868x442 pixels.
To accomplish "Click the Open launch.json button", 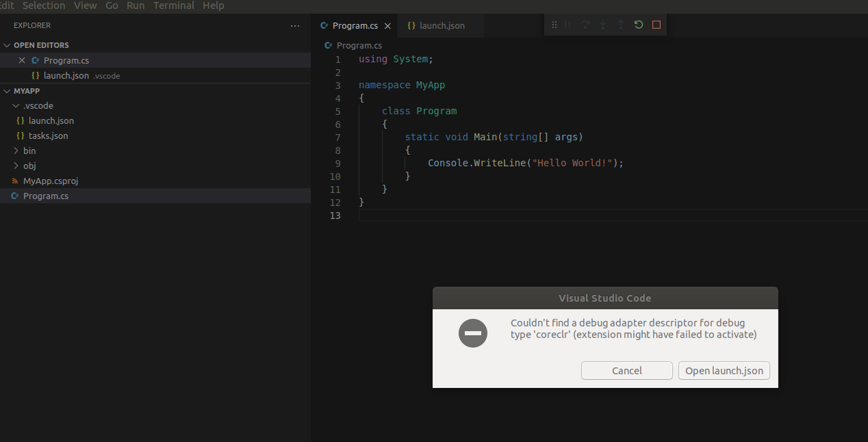I will tap(724, 370).
